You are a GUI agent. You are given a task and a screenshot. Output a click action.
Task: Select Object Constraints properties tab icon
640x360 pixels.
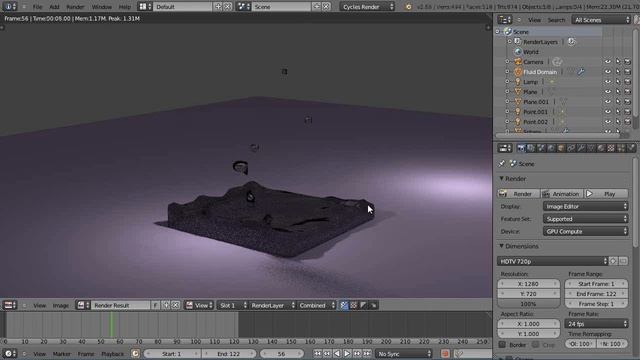point(571,148)
